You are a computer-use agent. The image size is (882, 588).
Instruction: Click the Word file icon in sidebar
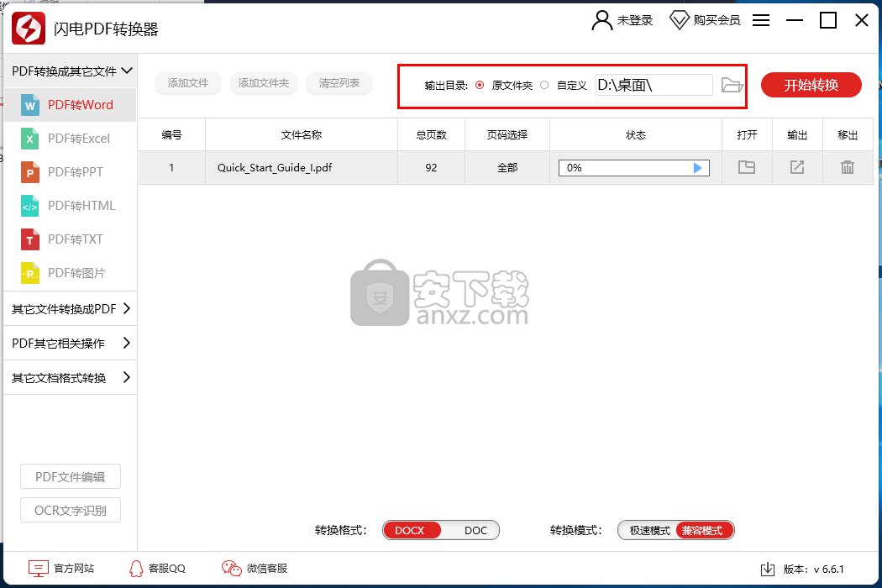[x=29, y=105]
